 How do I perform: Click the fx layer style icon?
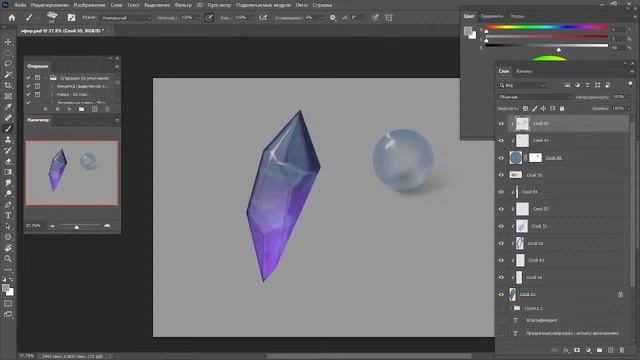click(x=566, y=350)
